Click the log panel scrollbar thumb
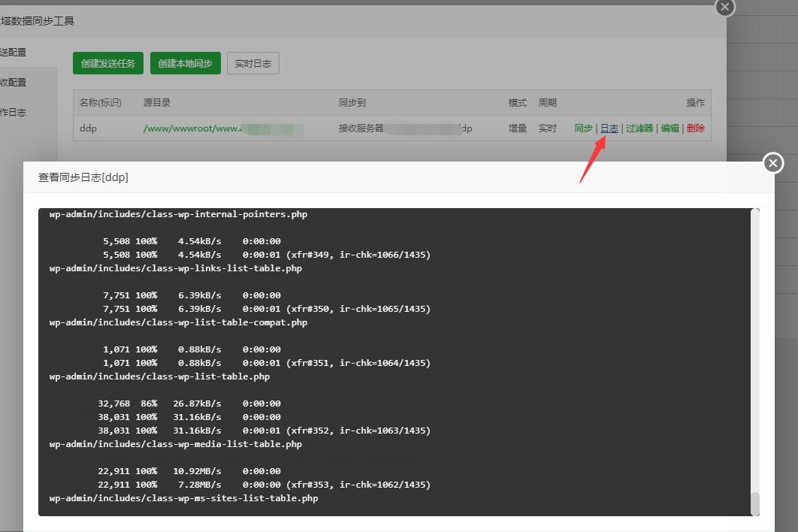The height and width of the screenshot is (532, 798). 755,503
